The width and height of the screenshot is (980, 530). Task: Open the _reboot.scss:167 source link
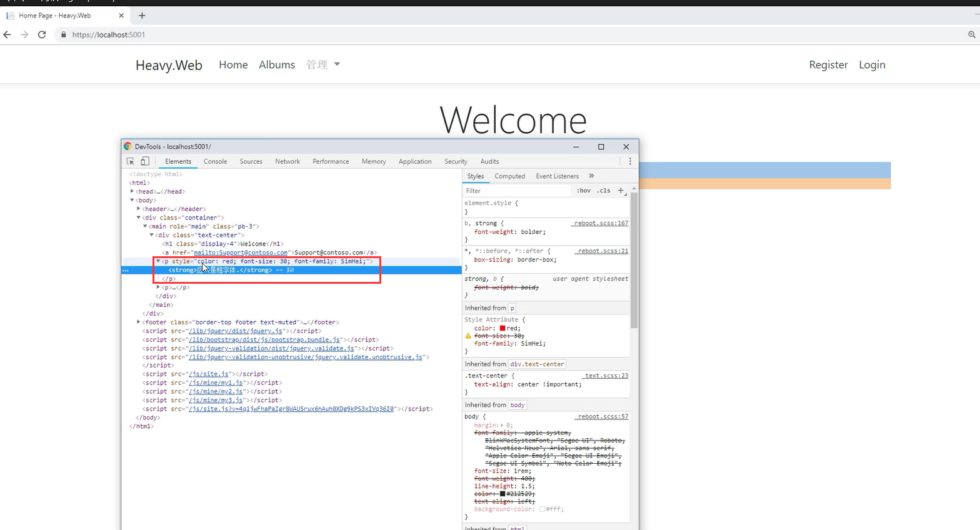(600, 223)
